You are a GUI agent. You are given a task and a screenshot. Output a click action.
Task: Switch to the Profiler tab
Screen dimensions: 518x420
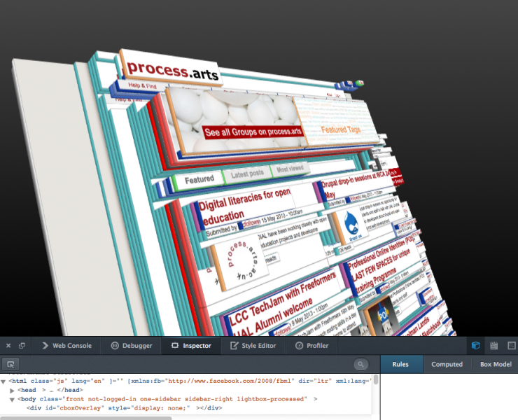click(x=312, y=346)
